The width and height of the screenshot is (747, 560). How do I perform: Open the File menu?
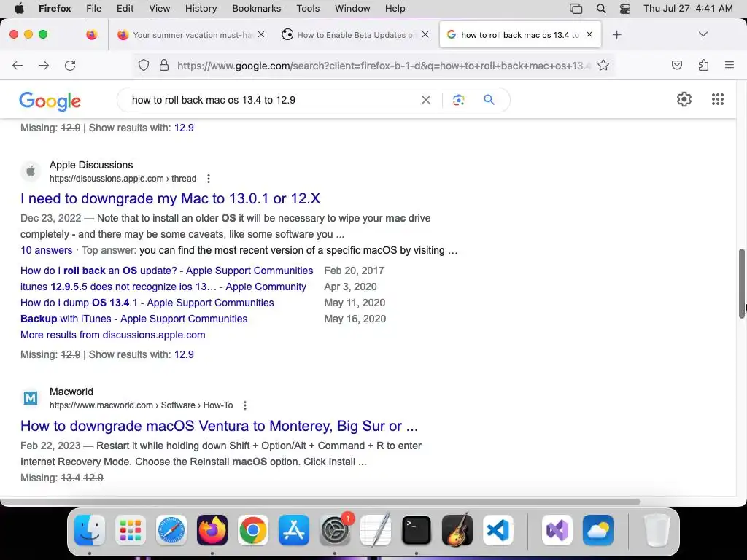pyautogui.click(x=93, y=8)
